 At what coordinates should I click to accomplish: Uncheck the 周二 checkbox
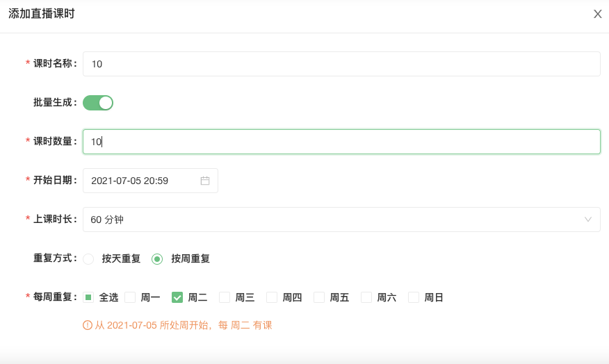(177, 297)
